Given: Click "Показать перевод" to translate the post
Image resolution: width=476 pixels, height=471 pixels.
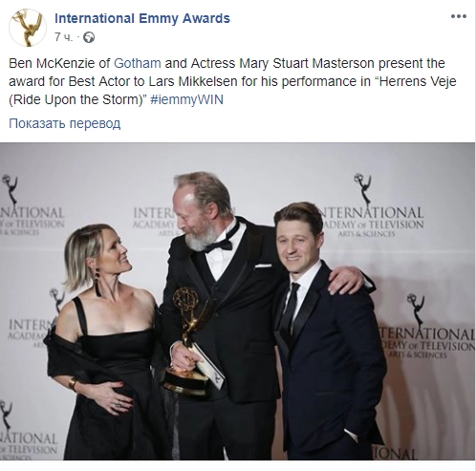Looking at the screenshot, I should pyautogui.click(x=65, y=123).
